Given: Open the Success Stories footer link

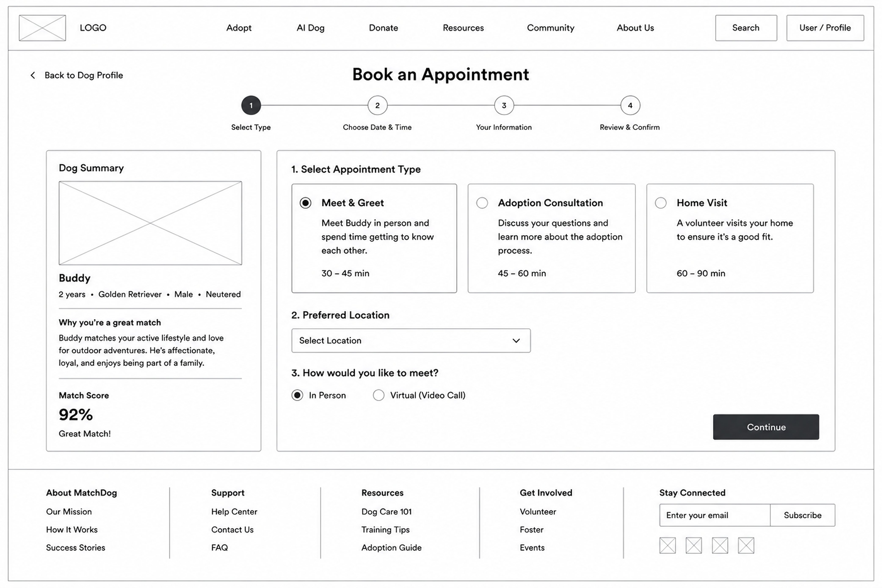Looking at the screenshot, I should point(76,548).
